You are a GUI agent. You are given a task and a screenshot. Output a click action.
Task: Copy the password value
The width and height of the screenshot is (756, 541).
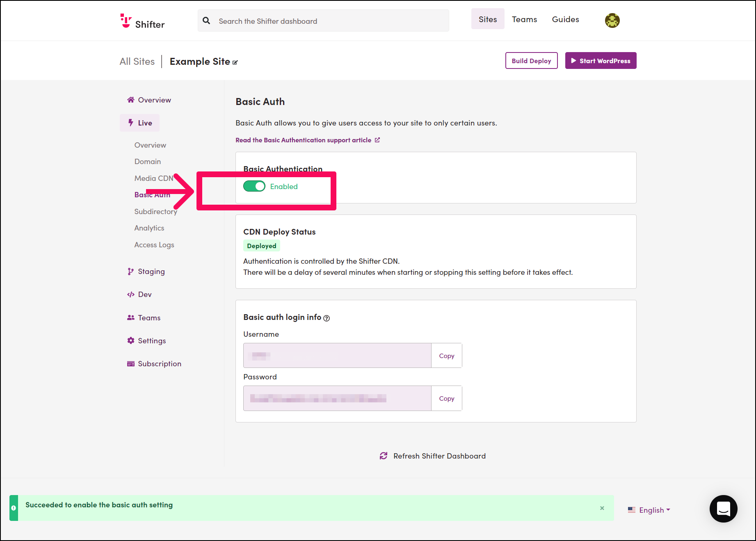click(446, 398)
